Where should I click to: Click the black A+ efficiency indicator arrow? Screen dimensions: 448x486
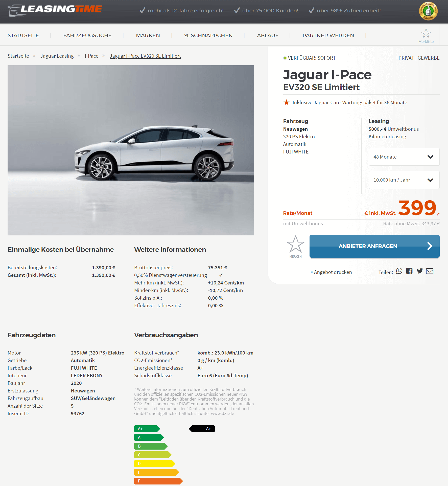[x=202, y=429]
